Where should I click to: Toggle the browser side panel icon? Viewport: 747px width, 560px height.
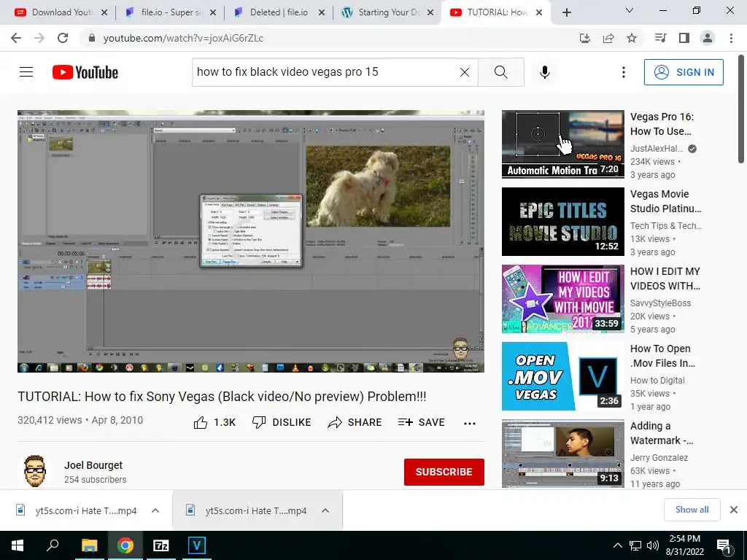pos(684,38)
